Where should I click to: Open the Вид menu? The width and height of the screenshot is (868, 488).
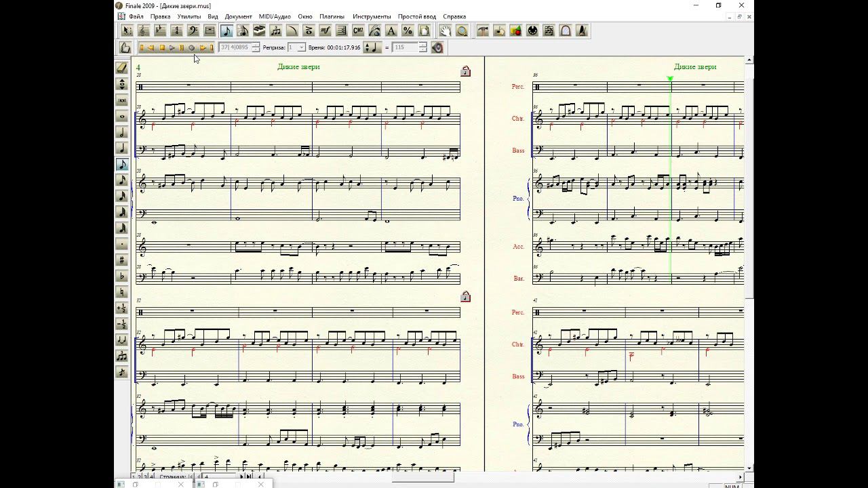click(x=213, y=16)
